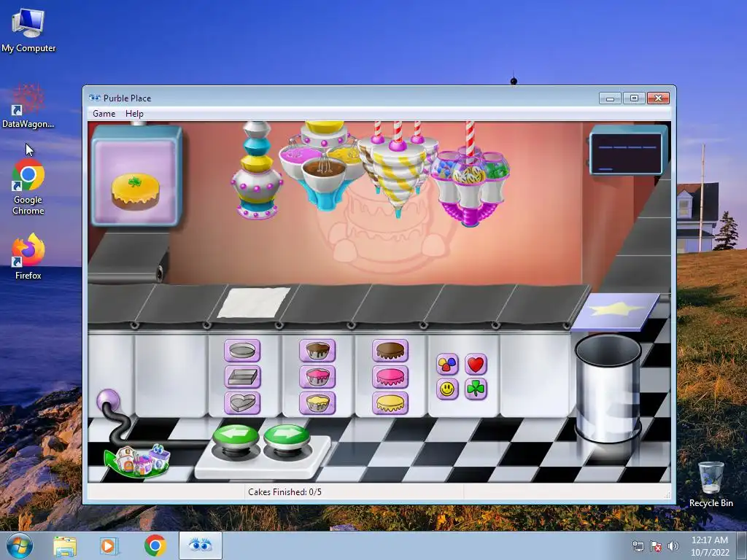Select the heart-shaped cake pan button
Viewport: 747px width, 560px height.
[x=242, y=402]
